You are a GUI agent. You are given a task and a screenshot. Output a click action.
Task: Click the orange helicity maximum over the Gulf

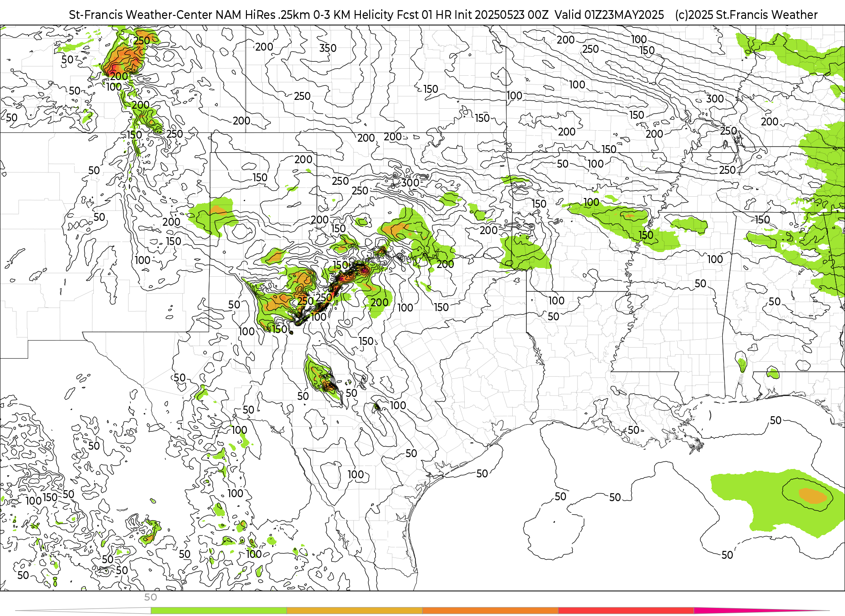[813, 496]
